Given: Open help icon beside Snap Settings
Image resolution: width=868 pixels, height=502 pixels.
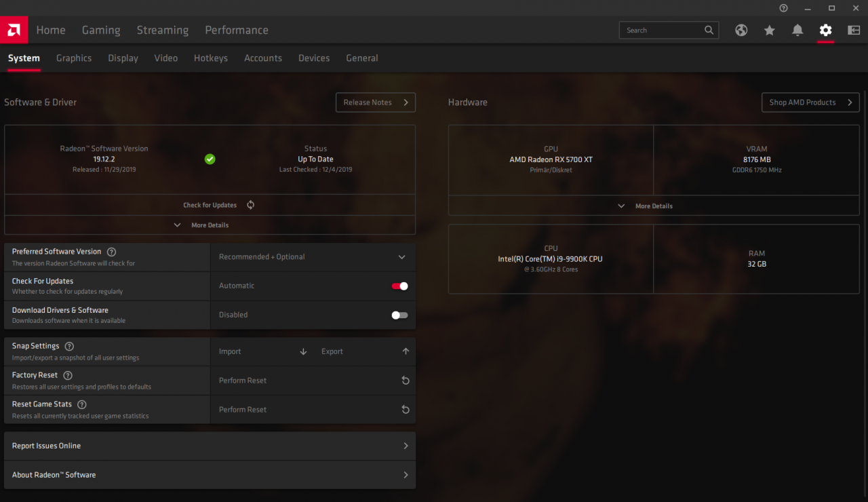Looking at the screenshot, I should tap(69, 346).
